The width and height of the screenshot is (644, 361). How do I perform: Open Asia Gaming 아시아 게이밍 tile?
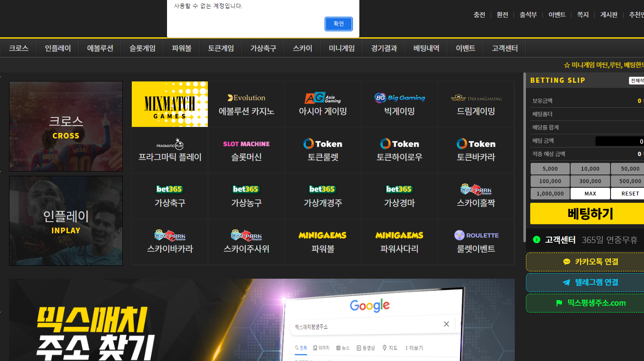pyautogui.click(x=323, y=104)
